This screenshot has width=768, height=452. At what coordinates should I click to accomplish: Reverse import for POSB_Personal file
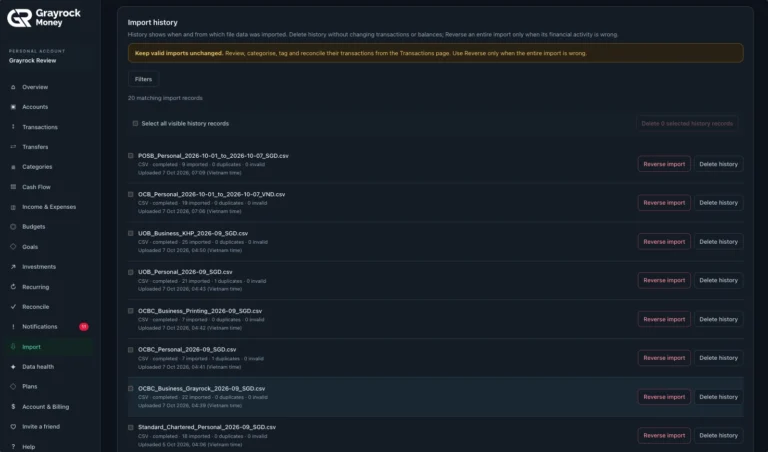tap(664, 164)
